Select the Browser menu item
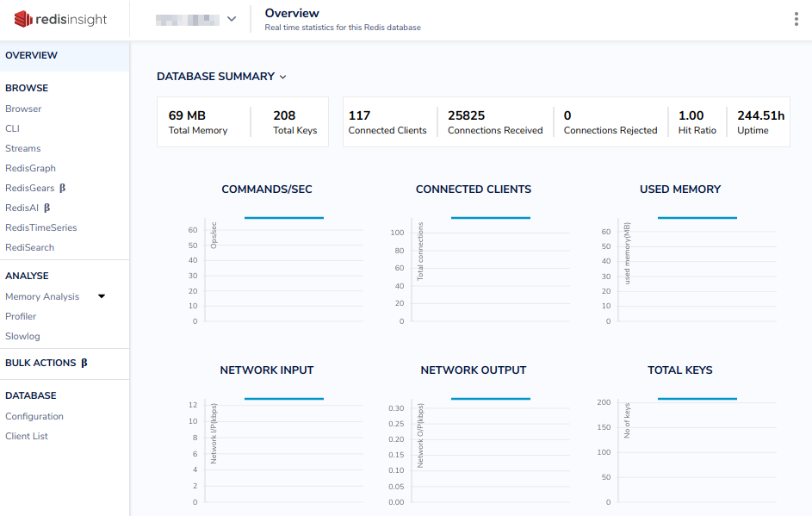The image size is (812, 516). tap(22, 109)
